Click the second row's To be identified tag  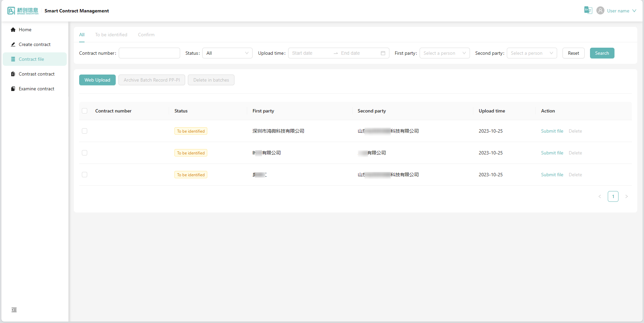tap(191, 153)
